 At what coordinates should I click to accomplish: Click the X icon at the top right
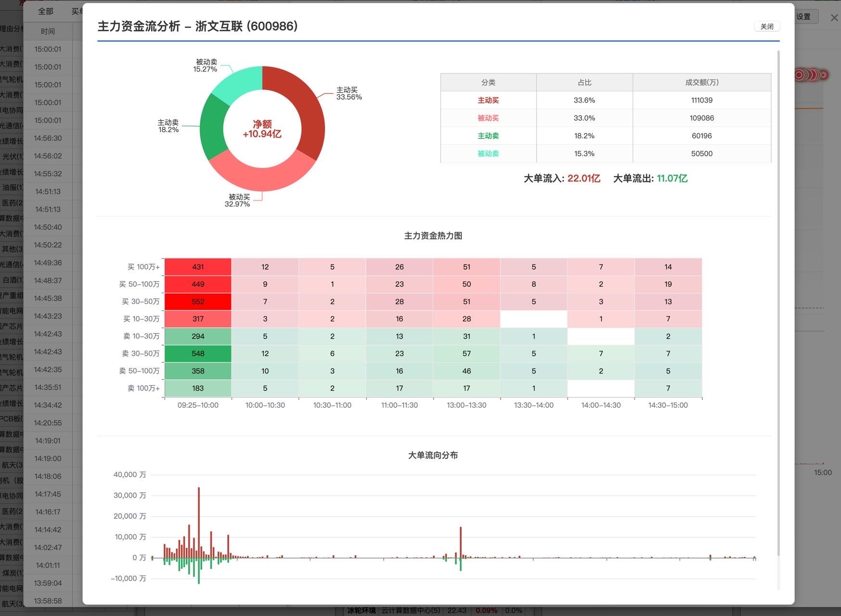tap(834, 18)
